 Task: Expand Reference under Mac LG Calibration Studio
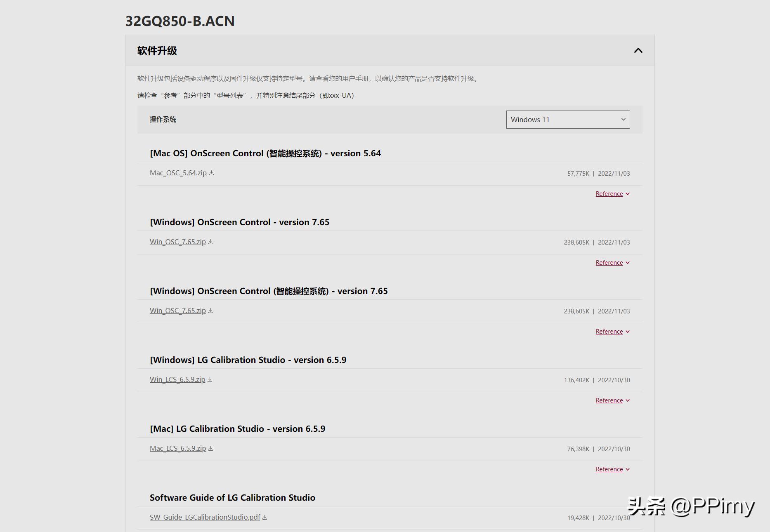[612, 469]
